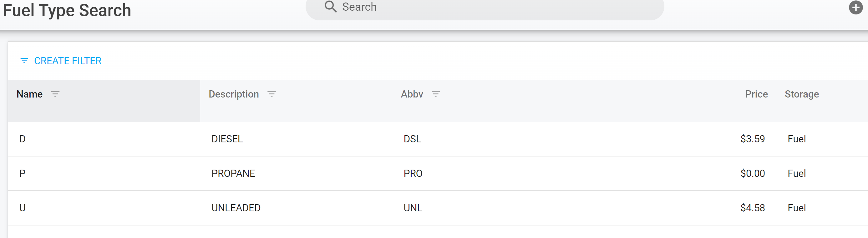
Task: Select the $0.00 price cell
Action: pyautogui.click(x=753, y=173)
